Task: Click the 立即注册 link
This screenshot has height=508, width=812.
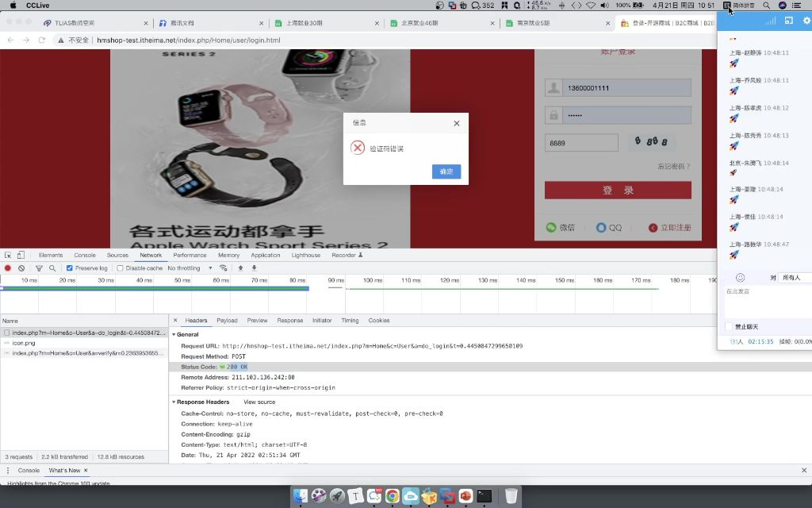Action: click(x=669, y=228)
